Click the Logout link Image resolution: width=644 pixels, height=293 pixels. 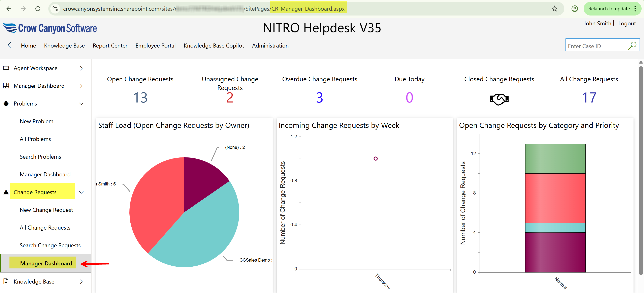click(627, 24)
